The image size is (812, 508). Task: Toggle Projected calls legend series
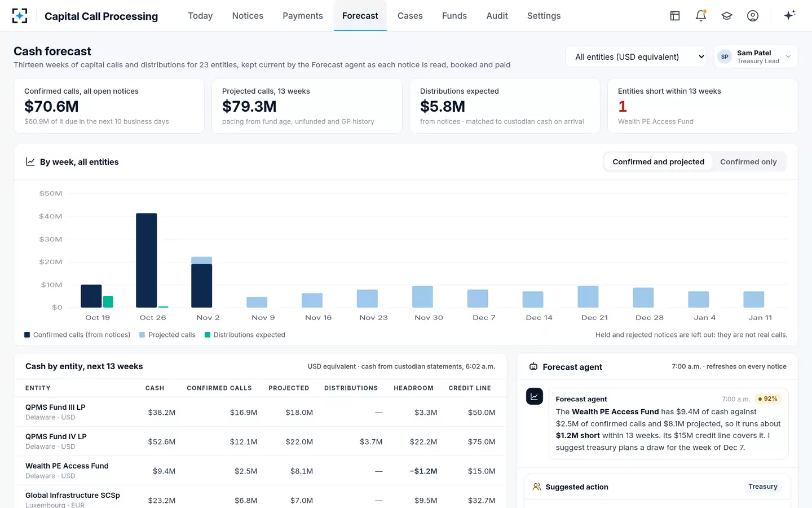[x=167, y=335]
